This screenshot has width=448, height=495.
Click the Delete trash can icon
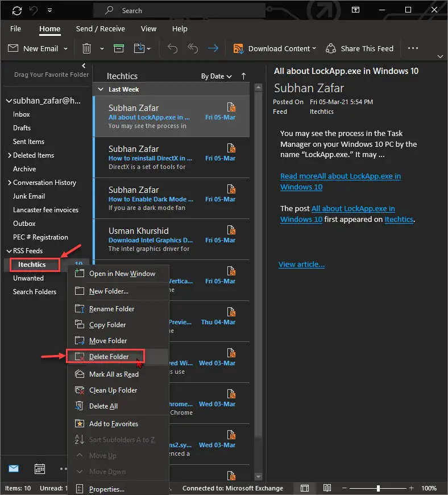[86, 48]
